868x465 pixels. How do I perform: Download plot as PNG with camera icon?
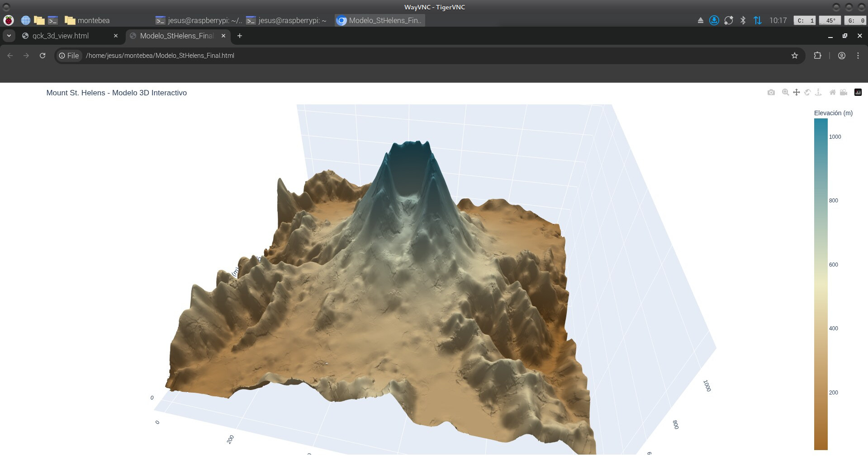771,92
